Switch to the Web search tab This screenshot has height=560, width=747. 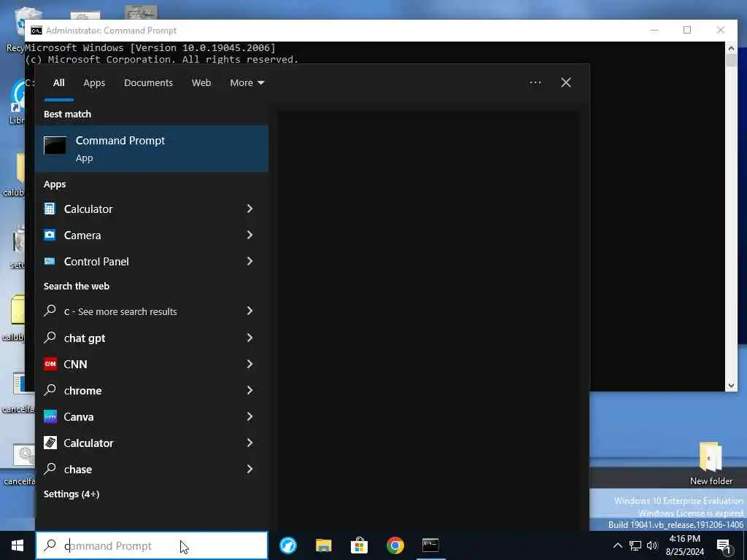point(201,83)
